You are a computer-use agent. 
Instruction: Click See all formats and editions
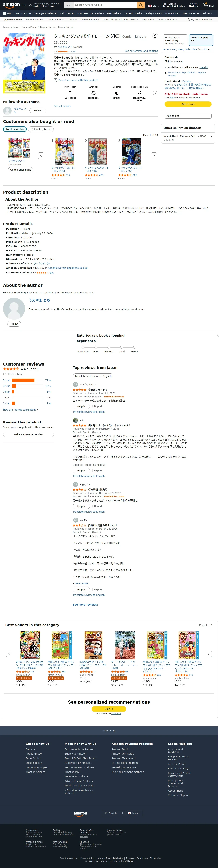141,51
